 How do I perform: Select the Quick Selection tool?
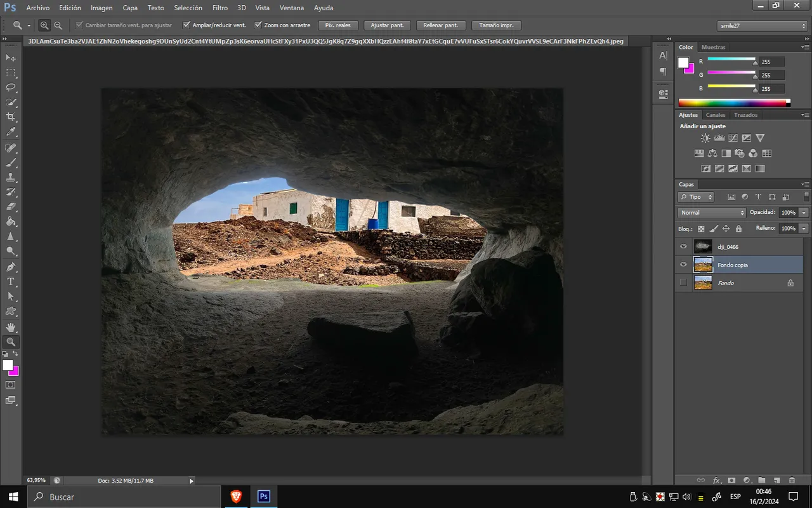[x=11, y=103]
